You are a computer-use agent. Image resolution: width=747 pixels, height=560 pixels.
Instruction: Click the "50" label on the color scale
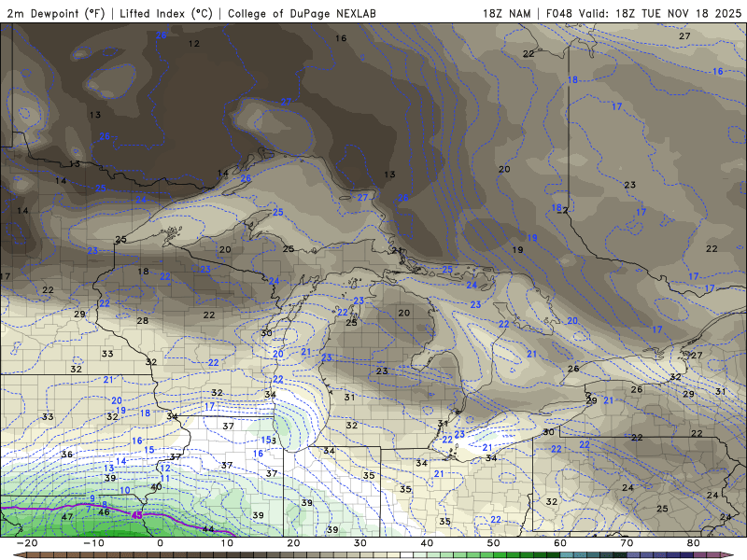click(494, 543)
